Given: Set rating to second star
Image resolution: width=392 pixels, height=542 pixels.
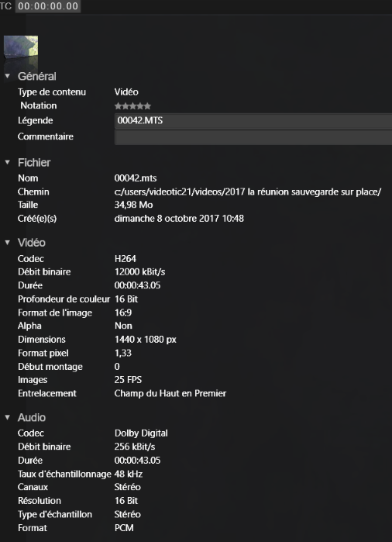Looking at the screenshot, I should coord(126,106).
